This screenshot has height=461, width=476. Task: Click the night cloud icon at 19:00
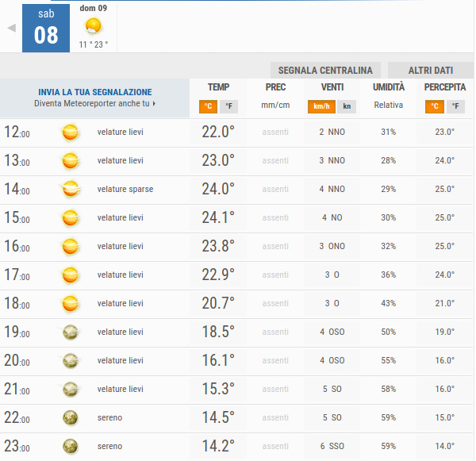pyautogui.click(x=71, y=332)
